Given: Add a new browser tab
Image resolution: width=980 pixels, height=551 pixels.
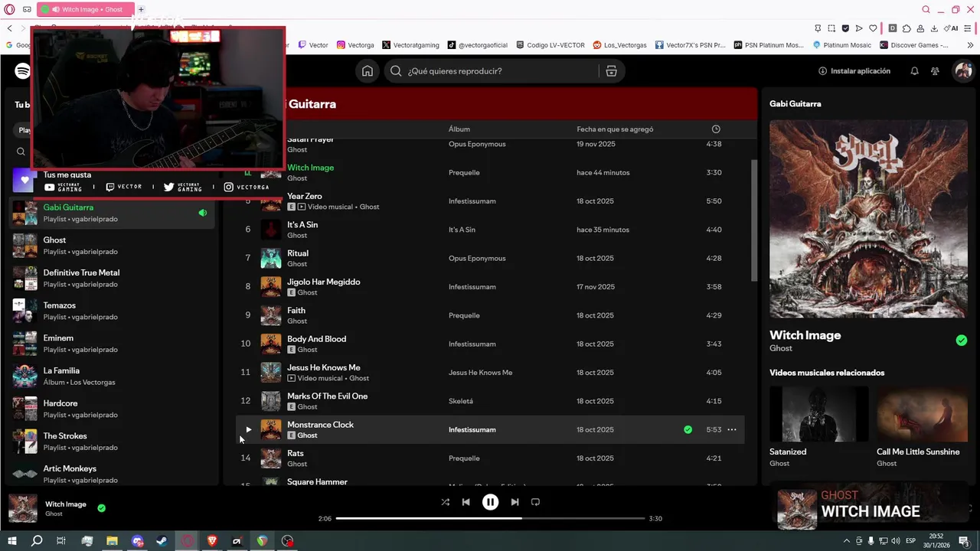Looking at the screenshot, I should tap(141, 9).
